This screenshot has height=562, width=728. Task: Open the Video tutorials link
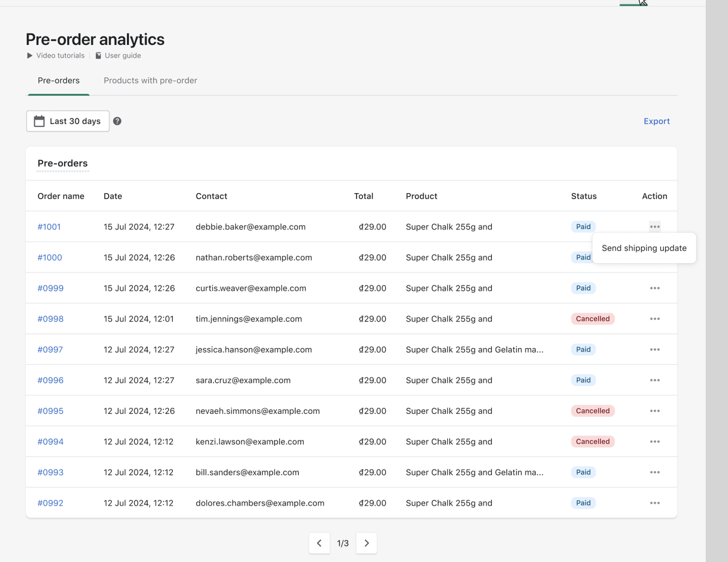tap(56, 56)
